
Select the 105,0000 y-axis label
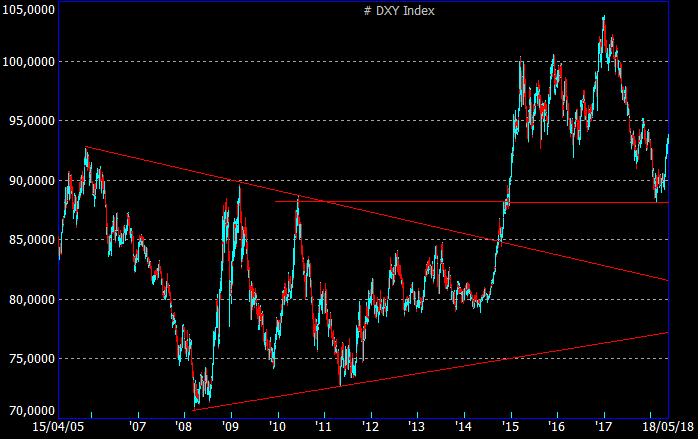[x=28, y=9]
